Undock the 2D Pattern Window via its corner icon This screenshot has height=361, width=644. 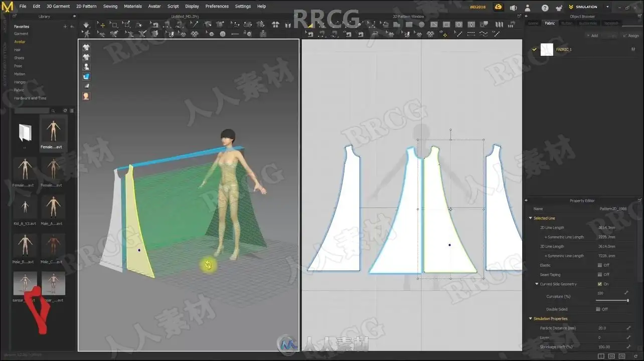518,17
